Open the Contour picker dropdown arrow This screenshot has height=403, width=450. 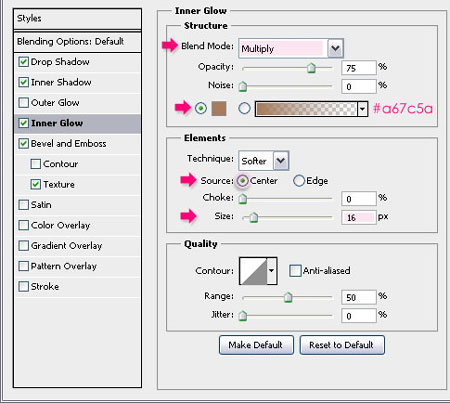(272, 271)
